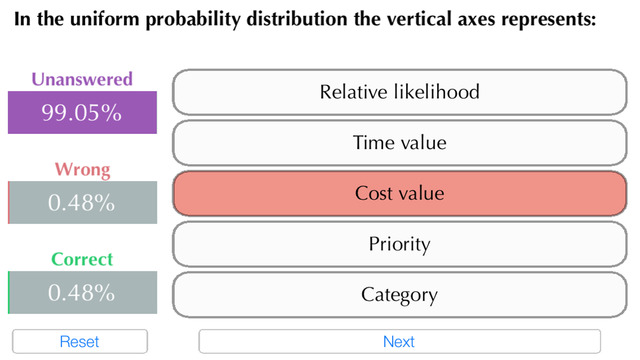Click the Wrong 0.48% score box

pyautogui.click(x=82, y=202)
